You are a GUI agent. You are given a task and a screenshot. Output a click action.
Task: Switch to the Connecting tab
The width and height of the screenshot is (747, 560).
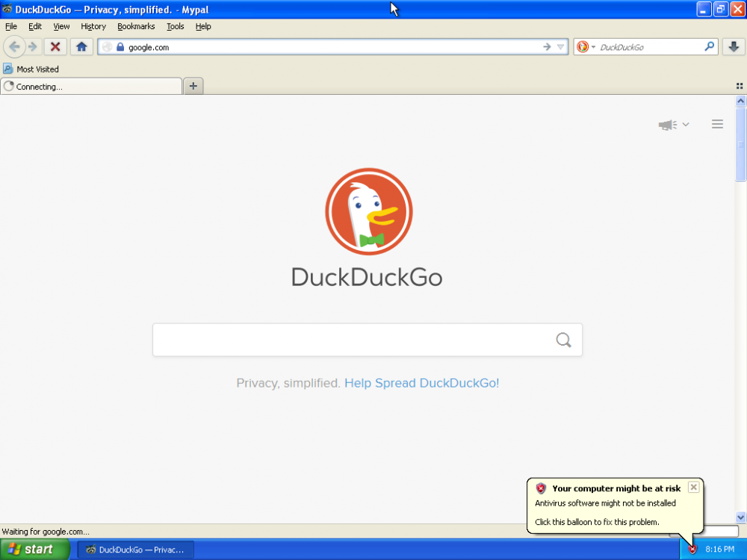(x=90, y=86)
